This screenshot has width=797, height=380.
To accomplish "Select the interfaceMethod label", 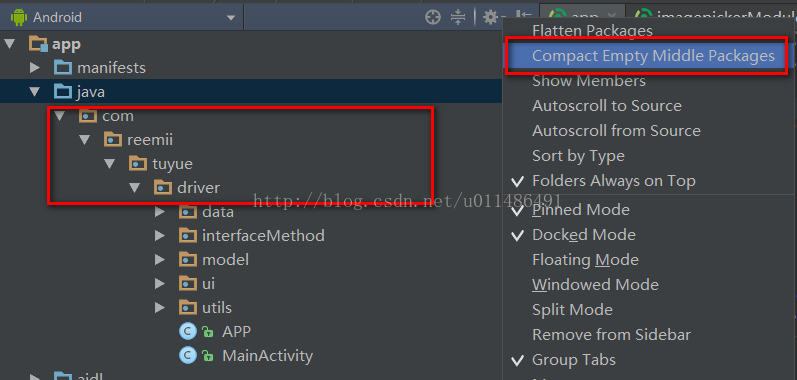I will [263, 236].
